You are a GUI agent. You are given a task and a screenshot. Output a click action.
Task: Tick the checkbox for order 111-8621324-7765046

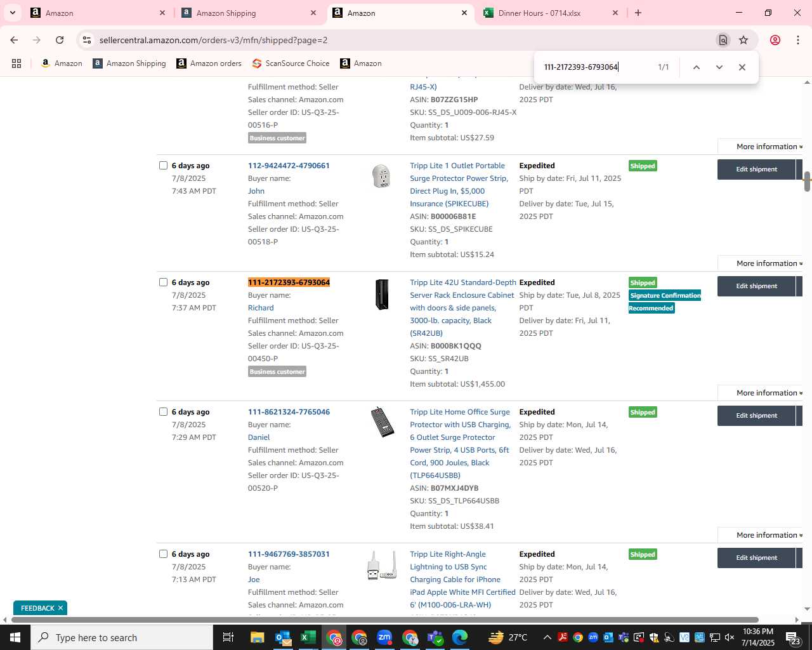click(163, 412)
